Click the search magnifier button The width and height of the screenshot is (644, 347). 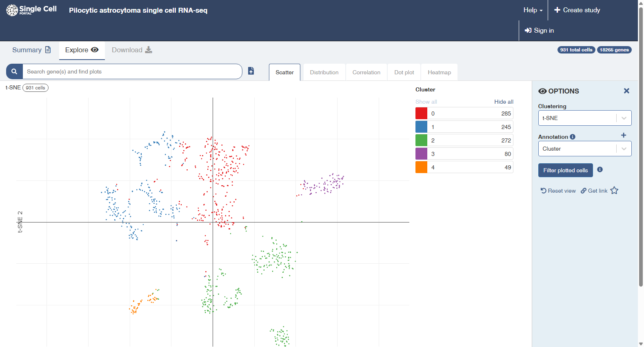point(14,71)
